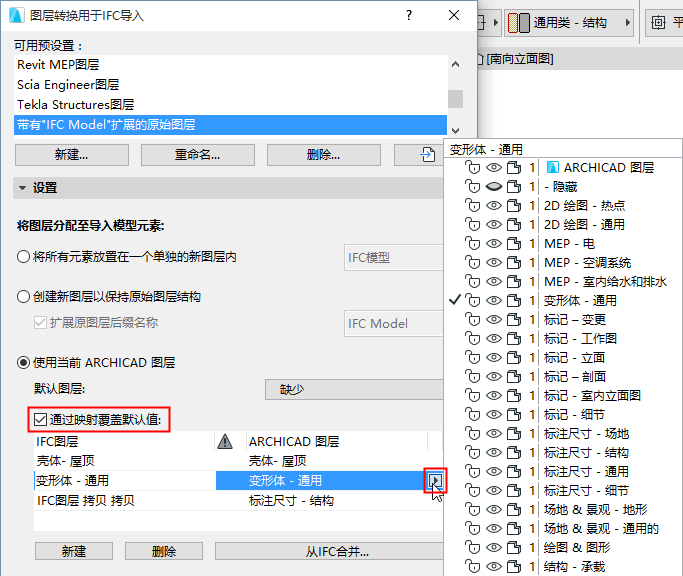Toggle the 扩展原图层后缀名称 checkbox

[x=40, y=322]
